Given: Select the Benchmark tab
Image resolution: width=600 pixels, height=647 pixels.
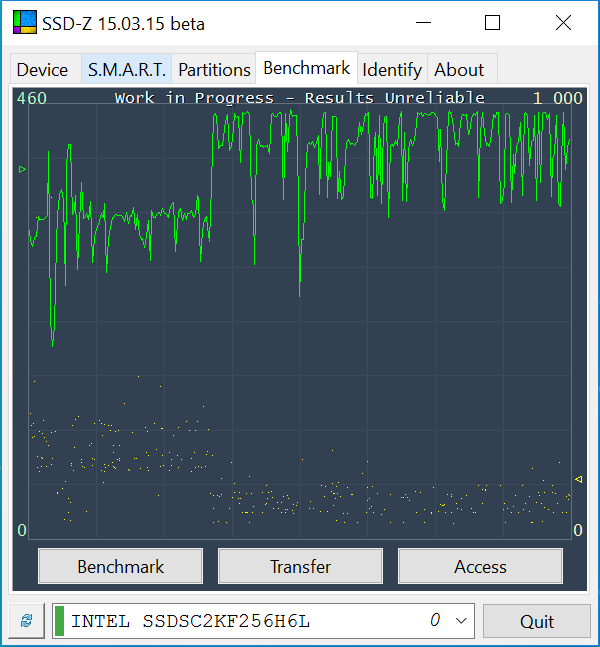Looking at the screenshot, I should 306,68.
